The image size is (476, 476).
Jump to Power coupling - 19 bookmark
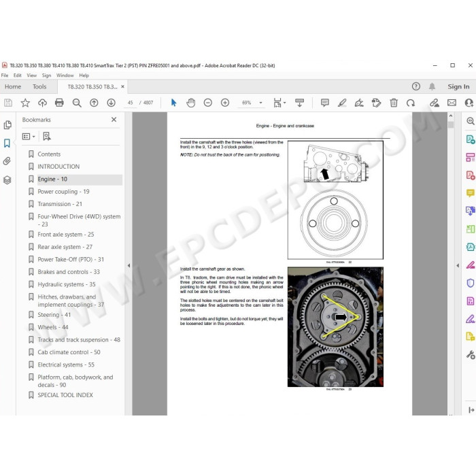point(63,192)
